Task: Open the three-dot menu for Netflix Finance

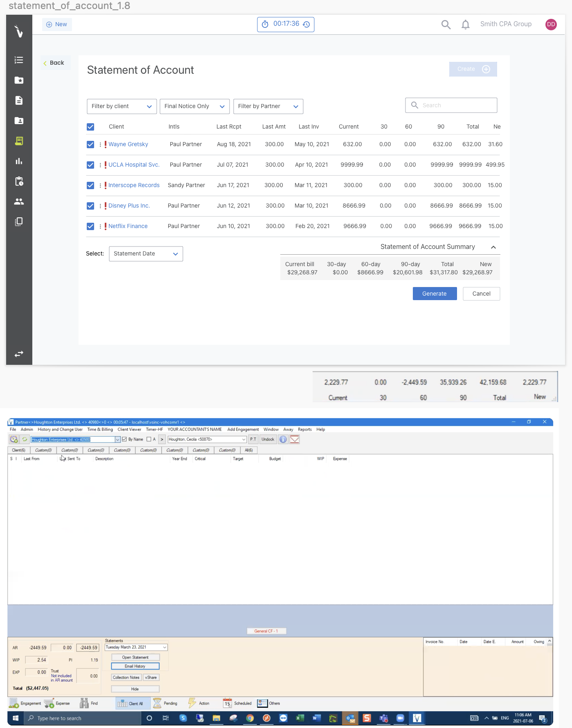Action: 100,226
